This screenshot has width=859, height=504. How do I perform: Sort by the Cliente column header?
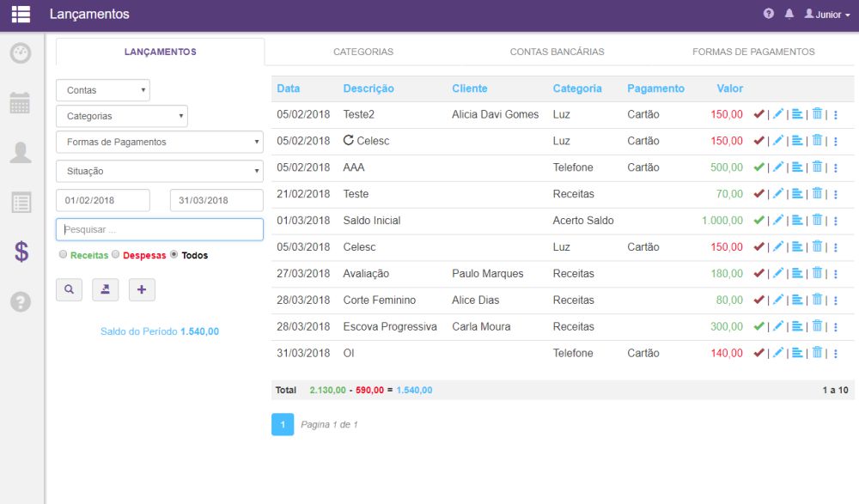coord(470,88)
